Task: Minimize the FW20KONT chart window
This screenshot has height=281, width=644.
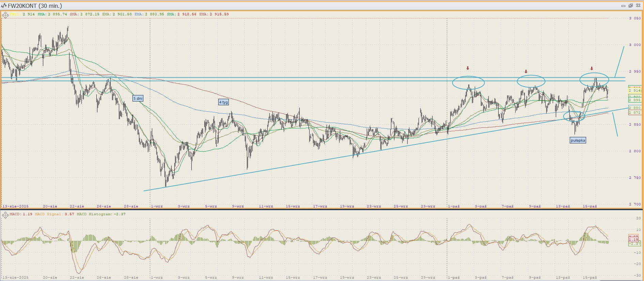Action: (623, 6)
